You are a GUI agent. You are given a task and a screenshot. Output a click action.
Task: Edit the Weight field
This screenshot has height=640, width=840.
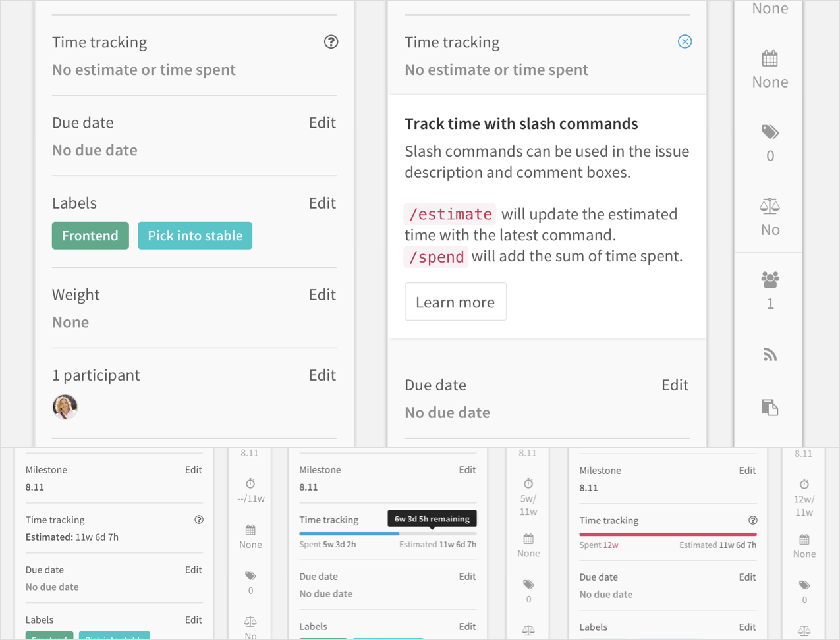[x=322, y=294]
